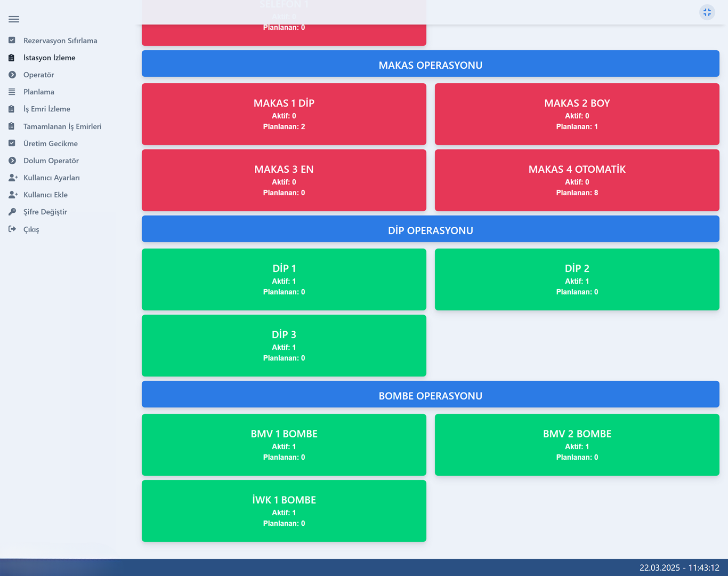Click the Şifre Değiştir key icon
Image resolution: width=728 pixels, height=576 pixels.
12,212
